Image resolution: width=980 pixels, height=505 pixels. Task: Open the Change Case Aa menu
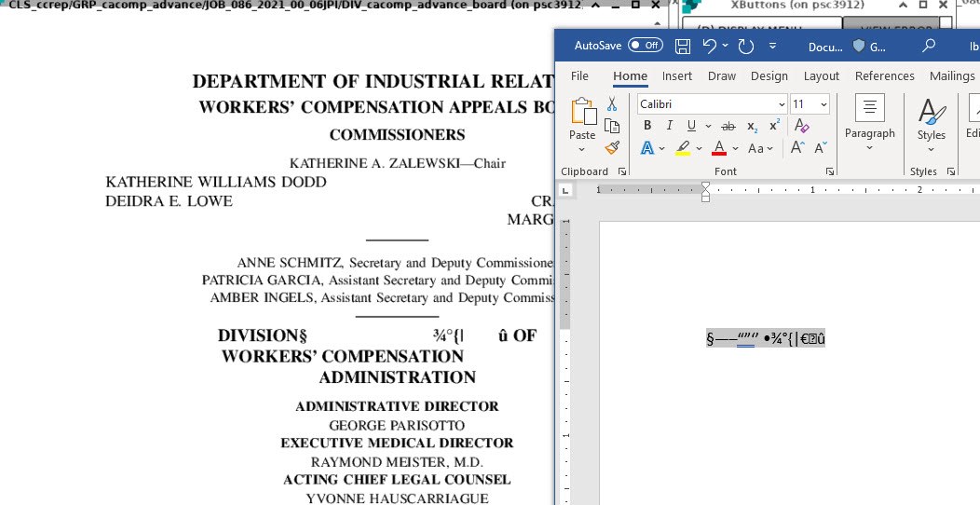(760, 148)
